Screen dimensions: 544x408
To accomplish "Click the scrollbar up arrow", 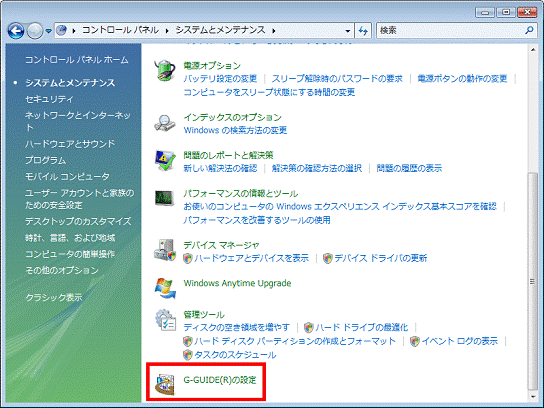I will pyautogui.click(x=533, y=50).
